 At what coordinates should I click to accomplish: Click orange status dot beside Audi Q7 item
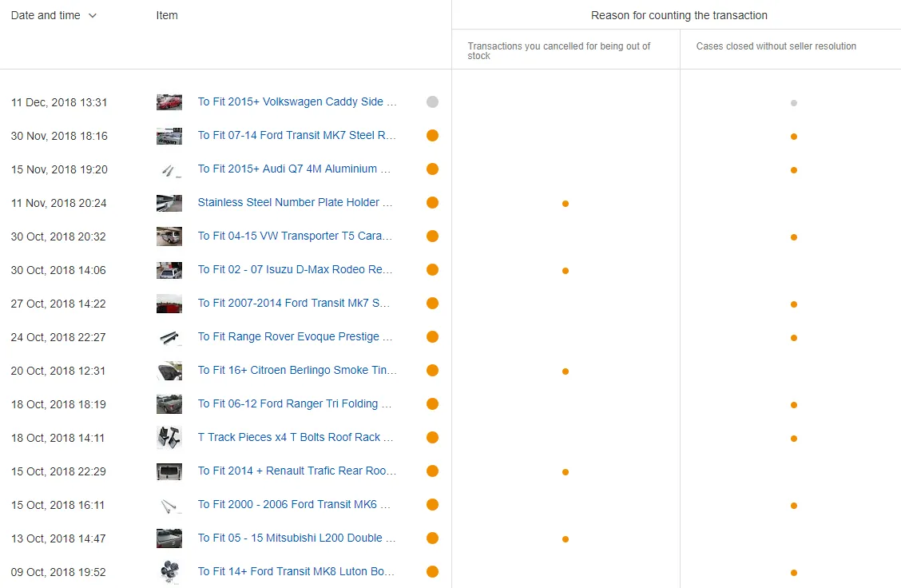click(433, 169)
